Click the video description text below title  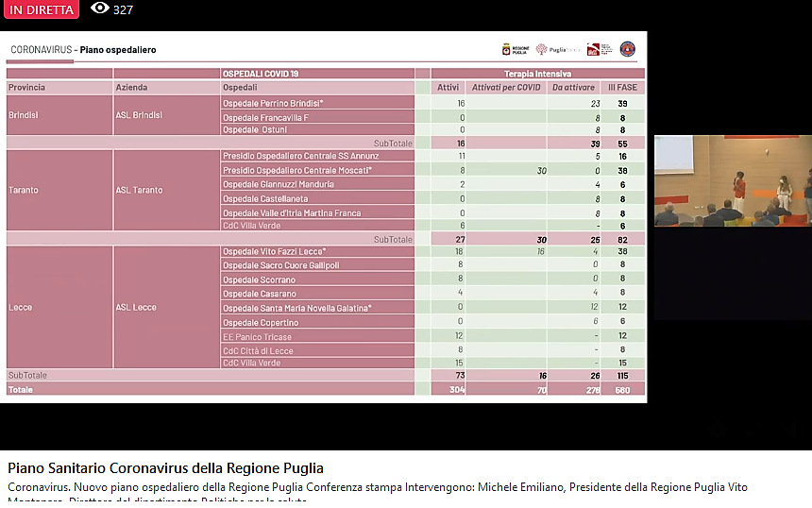(378, 487)
